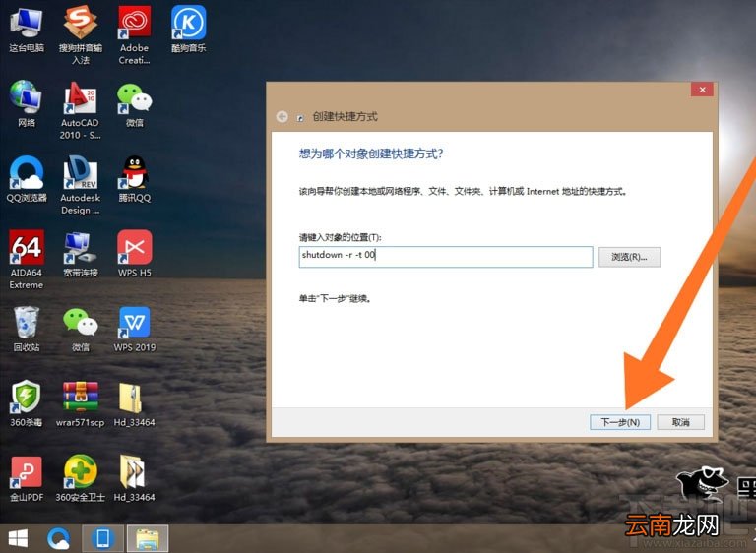Select the Hd_33464 zip archive icon
Image resolution: width=756 pixels, height=553 pixels.
click(135, 404)
